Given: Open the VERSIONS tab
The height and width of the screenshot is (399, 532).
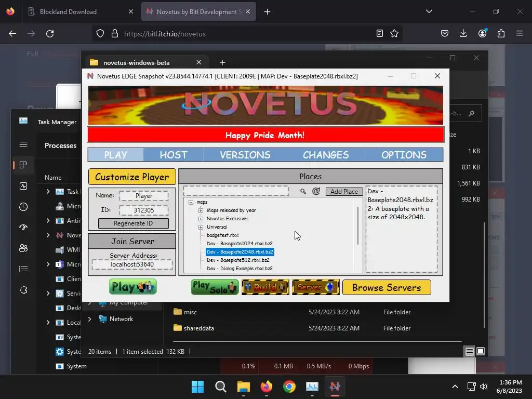Looking at the screenshot, I should [x=245, y=155].
